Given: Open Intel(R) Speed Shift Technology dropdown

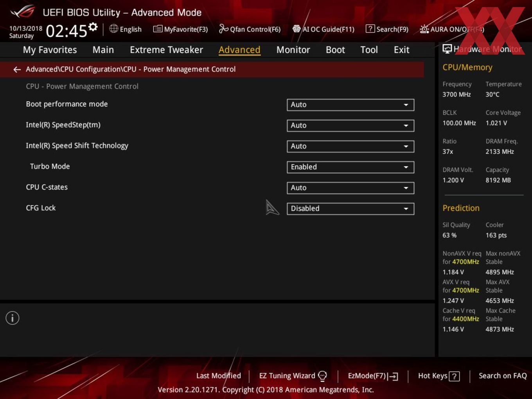Looking at the screenshot, I should 350,146.
